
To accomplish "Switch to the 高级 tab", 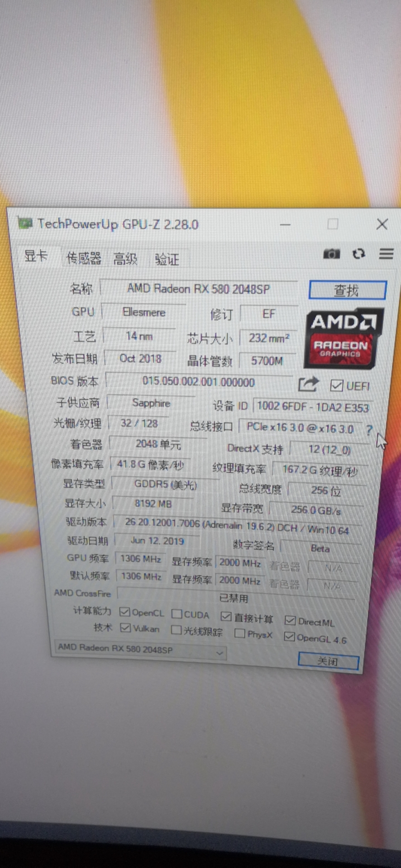I will [x=125, y=259].
